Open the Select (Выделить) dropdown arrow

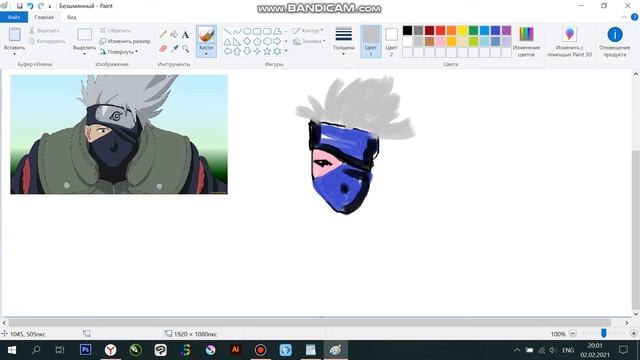click(84, 54)
